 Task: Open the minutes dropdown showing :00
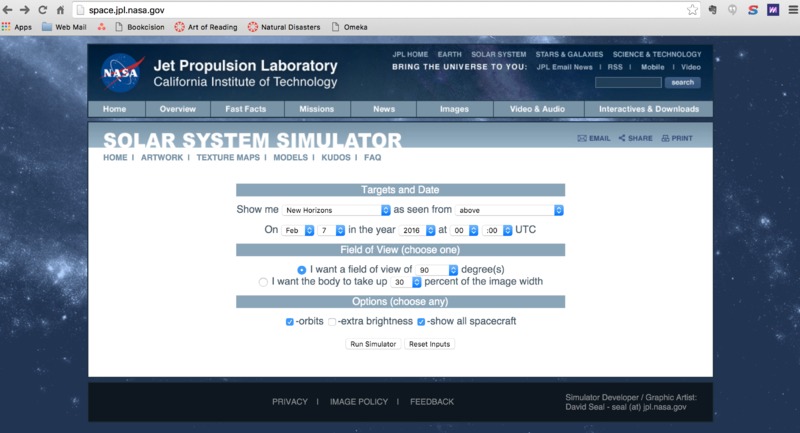(x=497, y=231)
